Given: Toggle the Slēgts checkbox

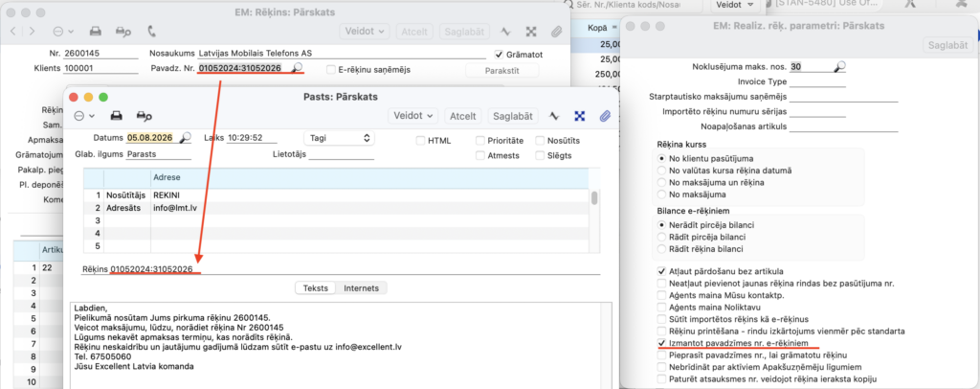Looking at the screenshot, I should pyautogui.click(x=540, y=156).
